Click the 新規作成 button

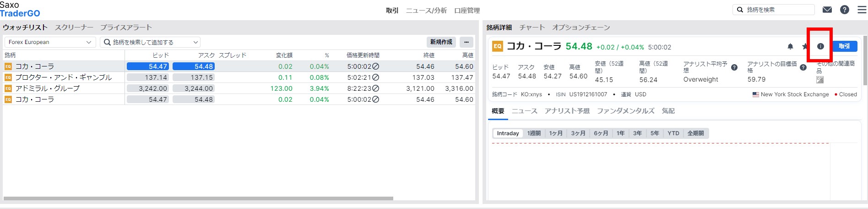pos(441,42)
